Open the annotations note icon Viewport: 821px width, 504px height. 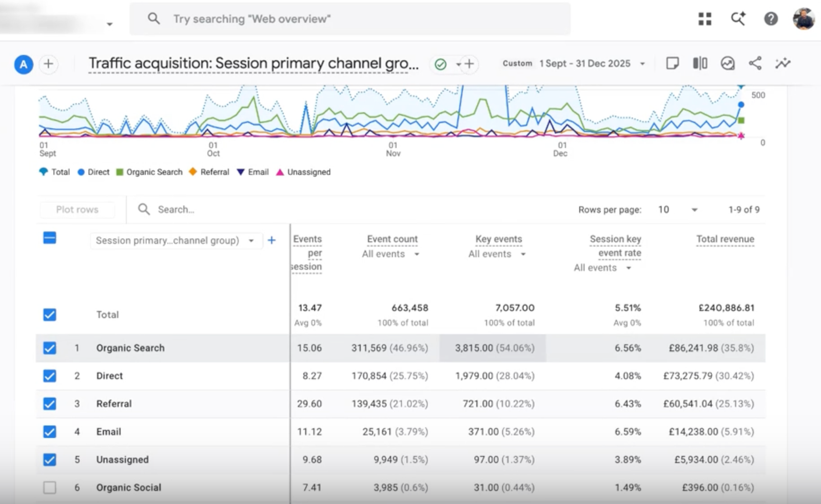(x=672, y=64)
